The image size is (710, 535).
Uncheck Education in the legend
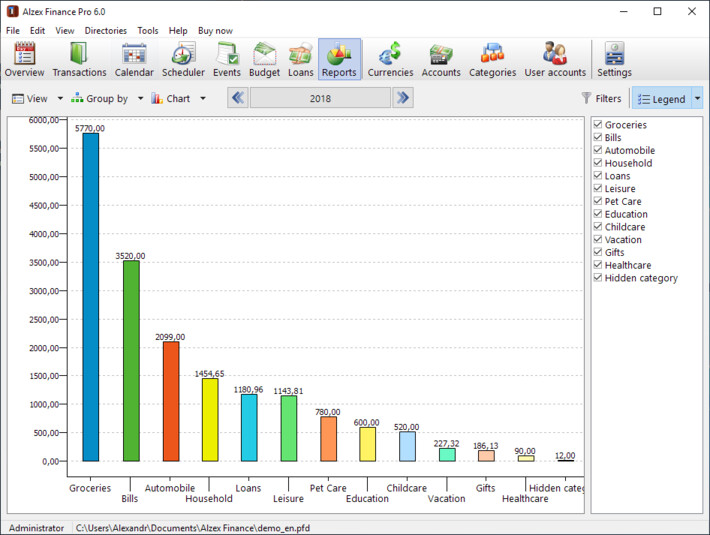click(x=598, y=214)
